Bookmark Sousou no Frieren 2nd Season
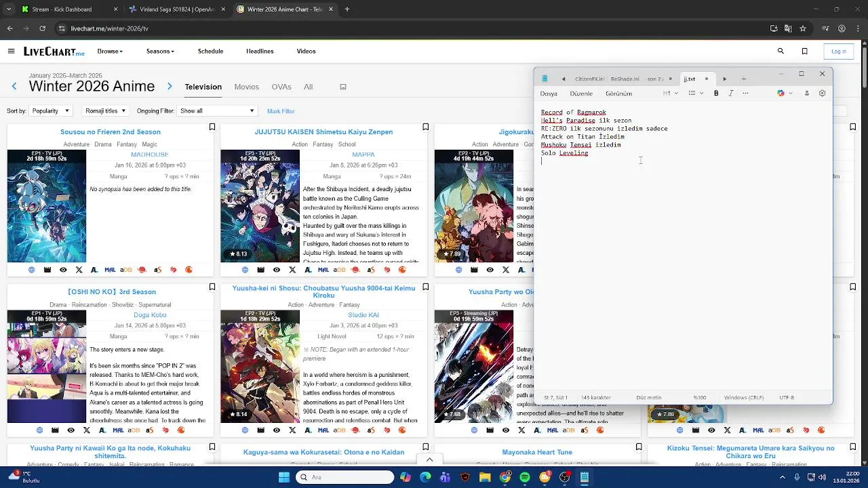Viewport: 868px width, 488px height. coord(212,127)
